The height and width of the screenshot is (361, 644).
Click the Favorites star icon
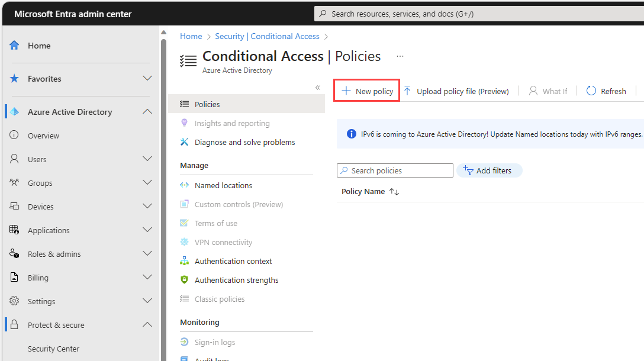pyautogui.click(x=14, y=79)
